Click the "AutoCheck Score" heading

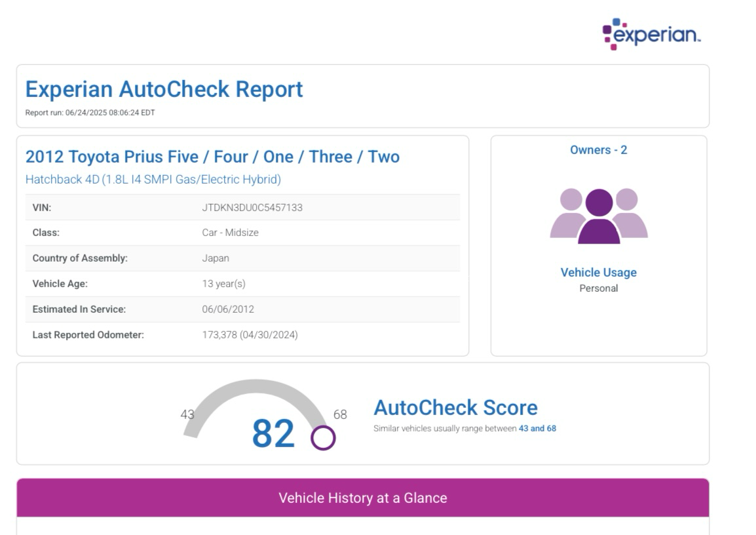[x=455, y=408]
